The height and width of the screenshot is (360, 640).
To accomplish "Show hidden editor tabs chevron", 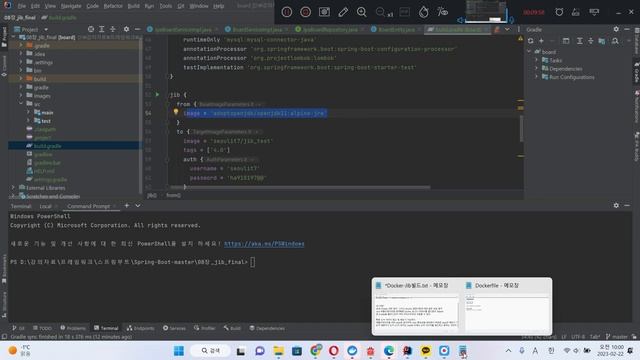I will (x=507, y=29).
